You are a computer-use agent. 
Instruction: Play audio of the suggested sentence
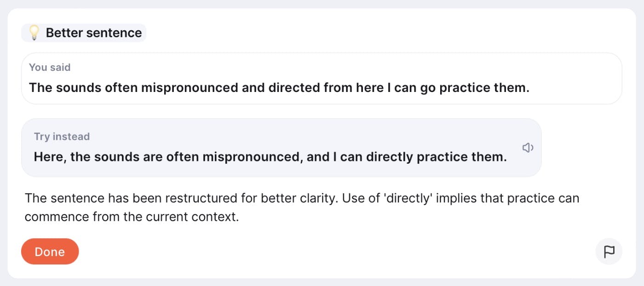pos(528,148)
